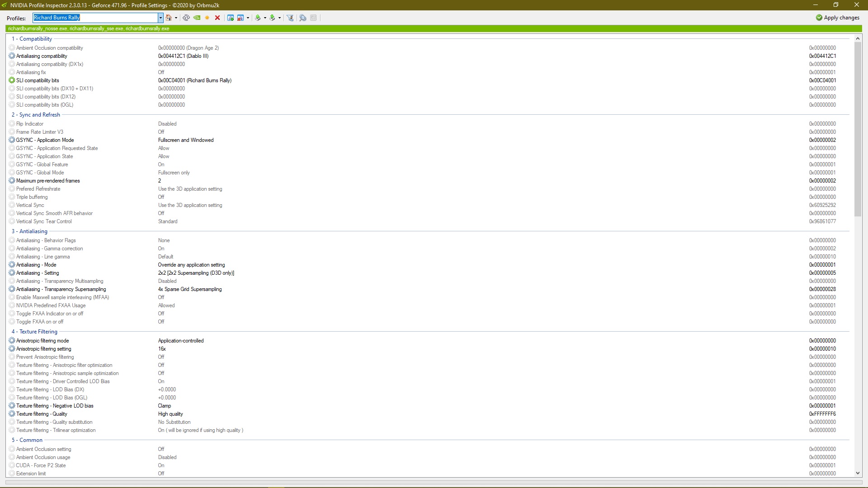Click gear icon beside GSYNC - Application Mode
Screen dimensions: 868x488
click(x=12, y=140)
